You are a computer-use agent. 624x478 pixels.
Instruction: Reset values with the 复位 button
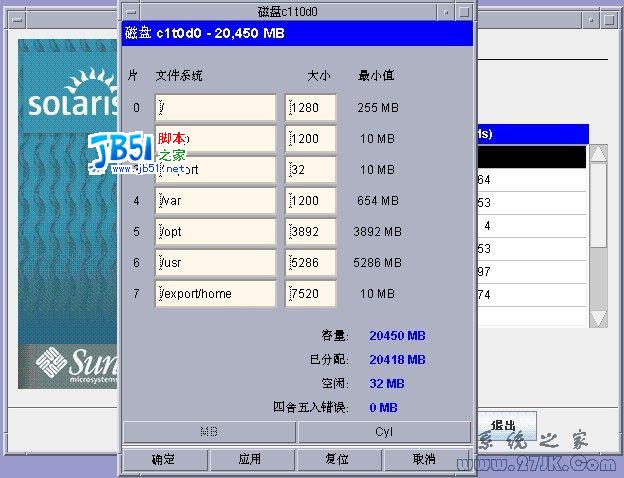pos(337,459)
